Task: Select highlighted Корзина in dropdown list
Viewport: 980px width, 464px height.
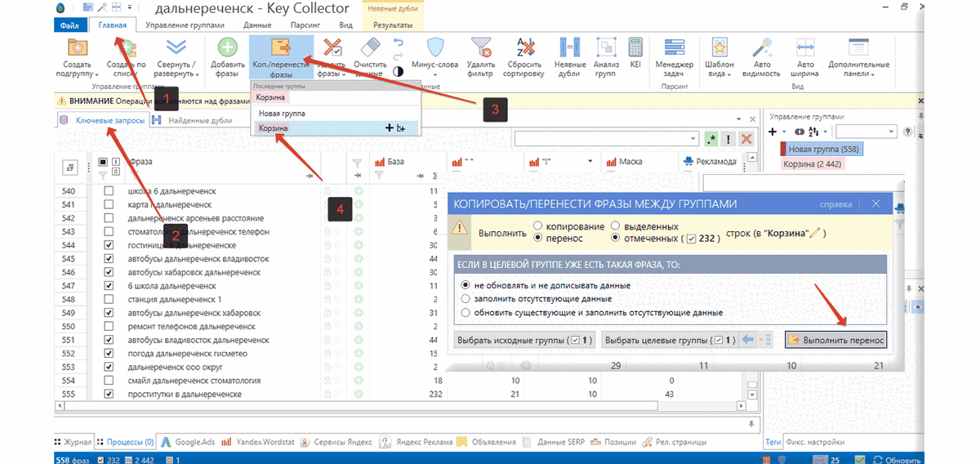Action: click(335, 128)
